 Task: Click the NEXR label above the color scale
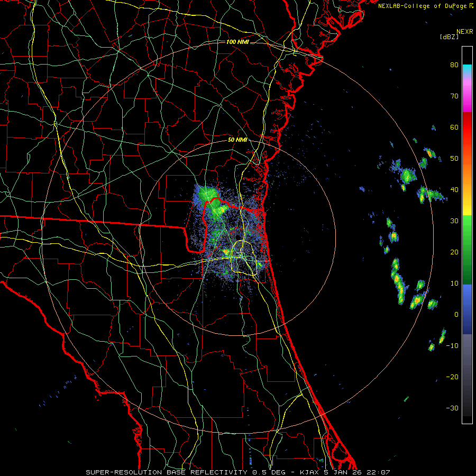tap(464, 32)
